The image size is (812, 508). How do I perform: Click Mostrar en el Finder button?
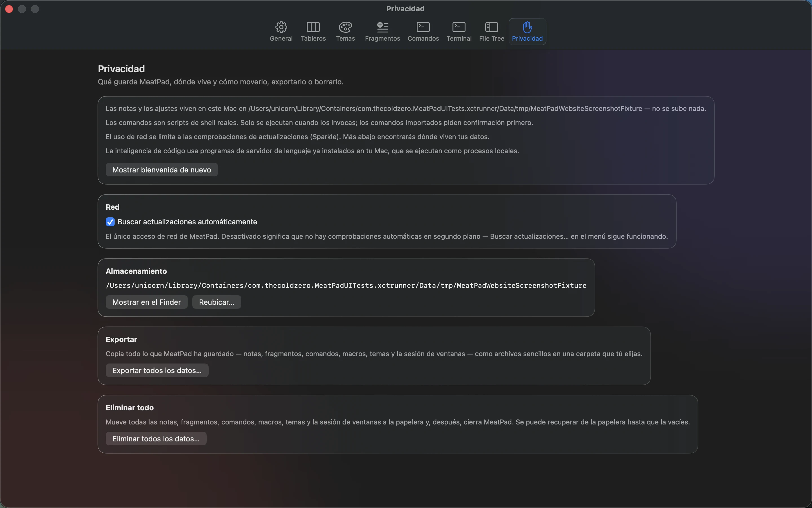[147, 302]
